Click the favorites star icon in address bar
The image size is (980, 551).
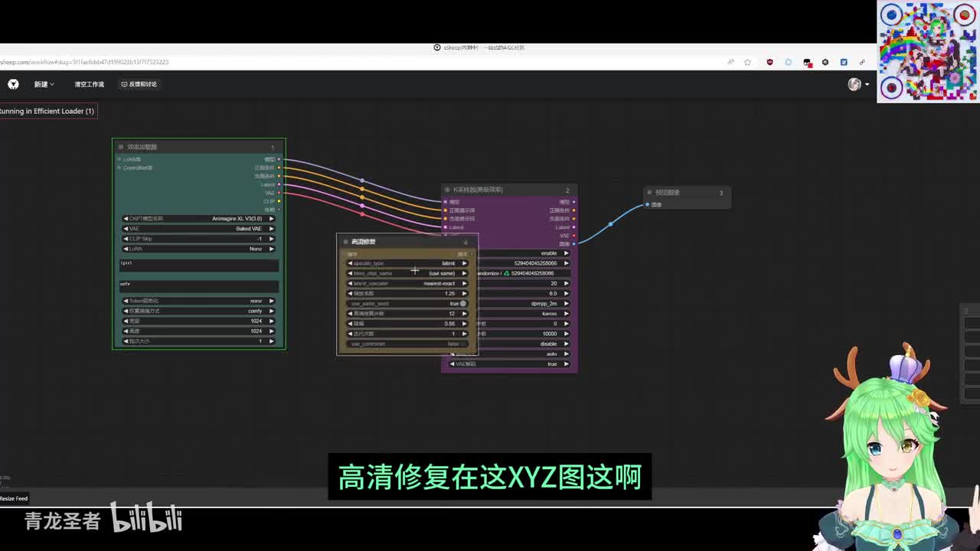click(x=748, y=62)
